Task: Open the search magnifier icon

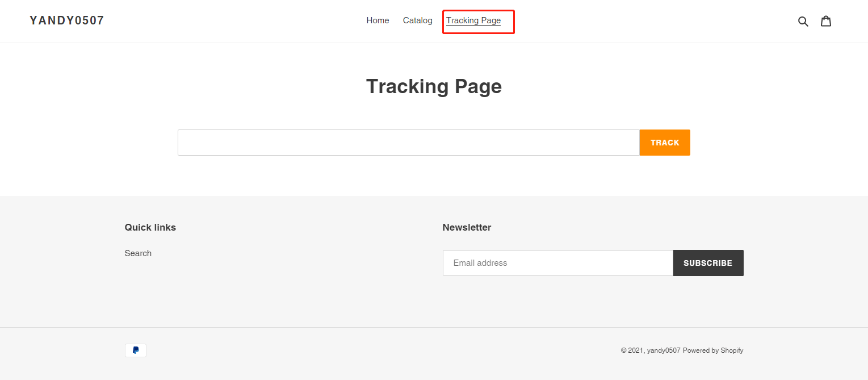Action: click(x=803, y=21)
